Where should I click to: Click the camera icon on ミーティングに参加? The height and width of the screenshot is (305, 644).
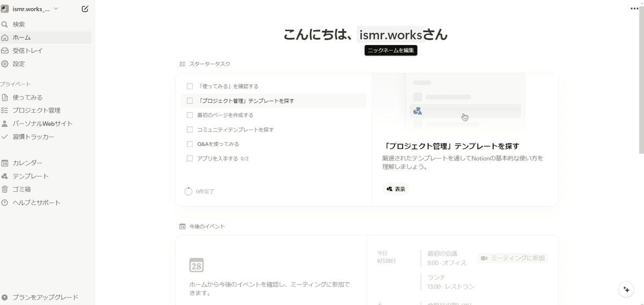coord(484,258)
